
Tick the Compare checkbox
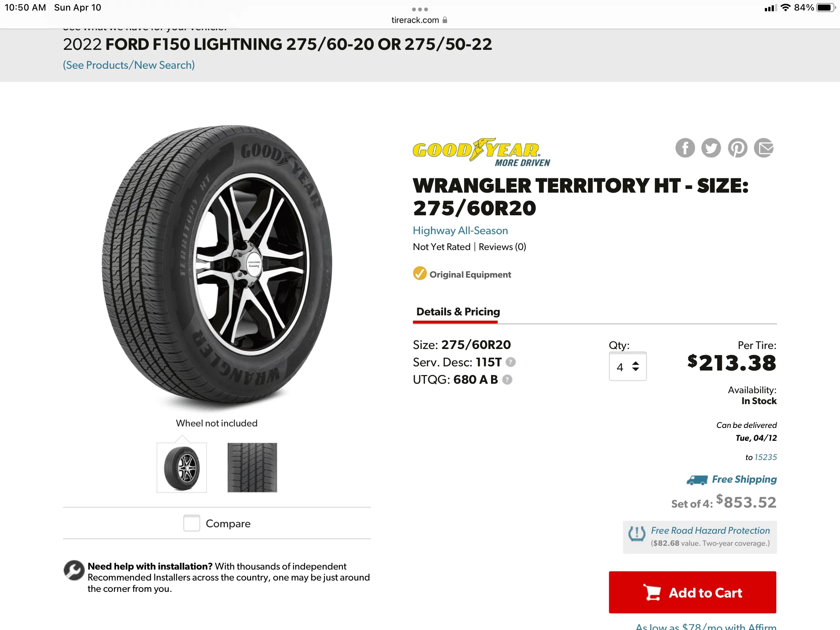[x=192, y=523]
